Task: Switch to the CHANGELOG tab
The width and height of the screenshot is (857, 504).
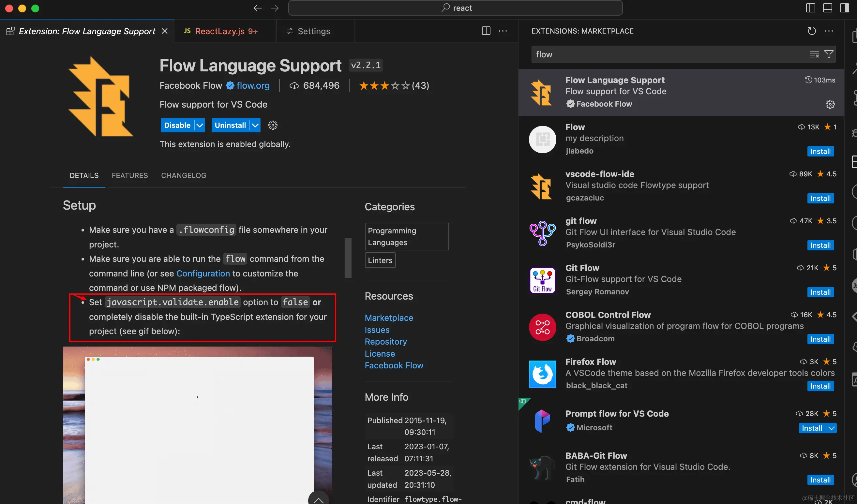Action: (184, 175)
